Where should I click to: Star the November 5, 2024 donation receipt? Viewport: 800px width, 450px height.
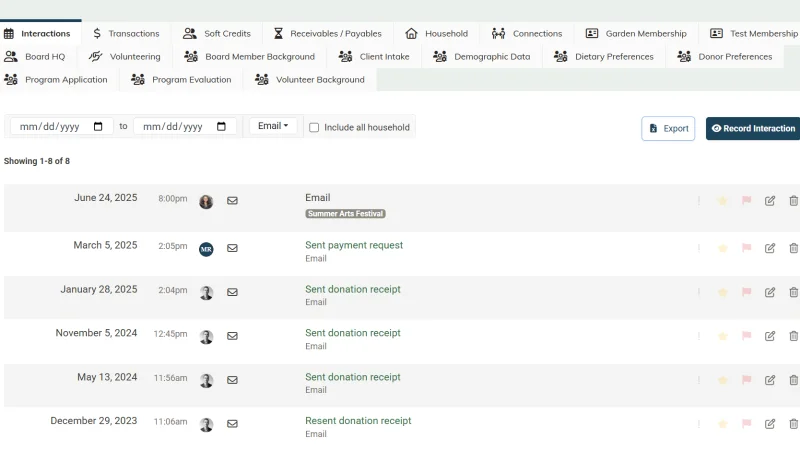(722, 336)
